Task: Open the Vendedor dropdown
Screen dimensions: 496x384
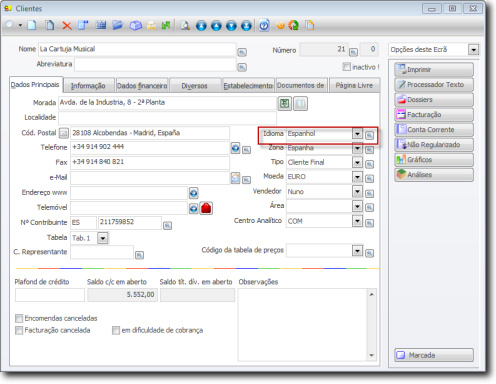Action: click(357, 192)
